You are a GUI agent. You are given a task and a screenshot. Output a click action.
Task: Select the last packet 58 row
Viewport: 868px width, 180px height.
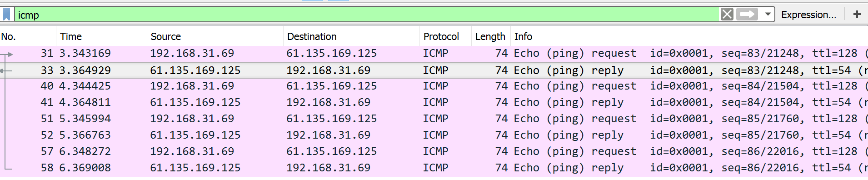click(434, 168)
